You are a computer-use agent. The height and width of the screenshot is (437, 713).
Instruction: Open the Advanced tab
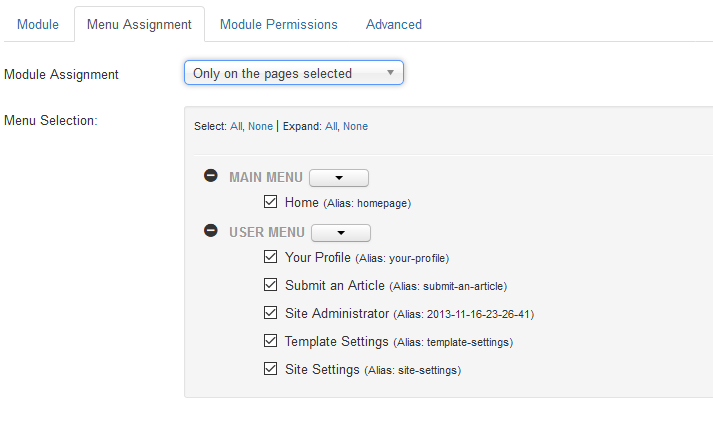(394, 25)
